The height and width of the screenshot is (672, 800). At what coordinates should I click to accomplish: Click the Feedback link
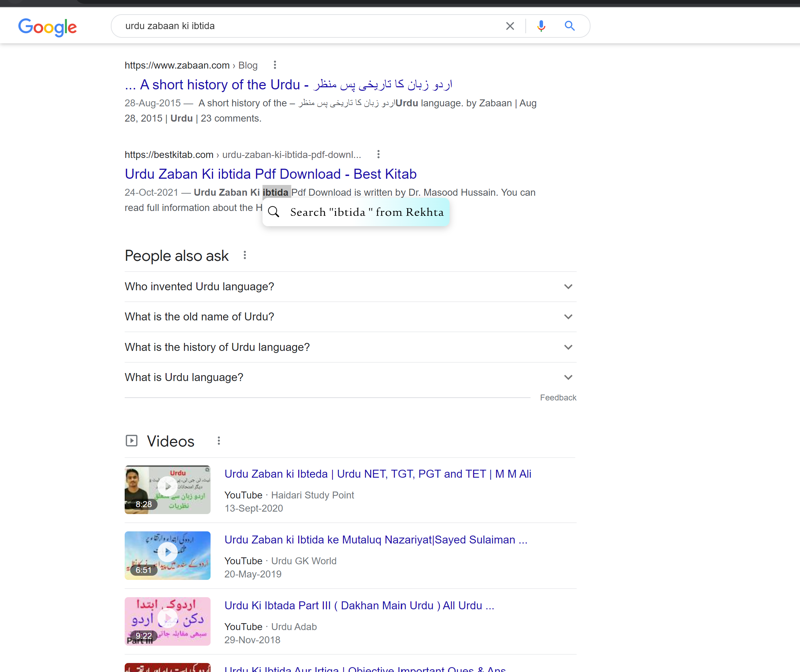pyautogui.click(x=558, y=397)
